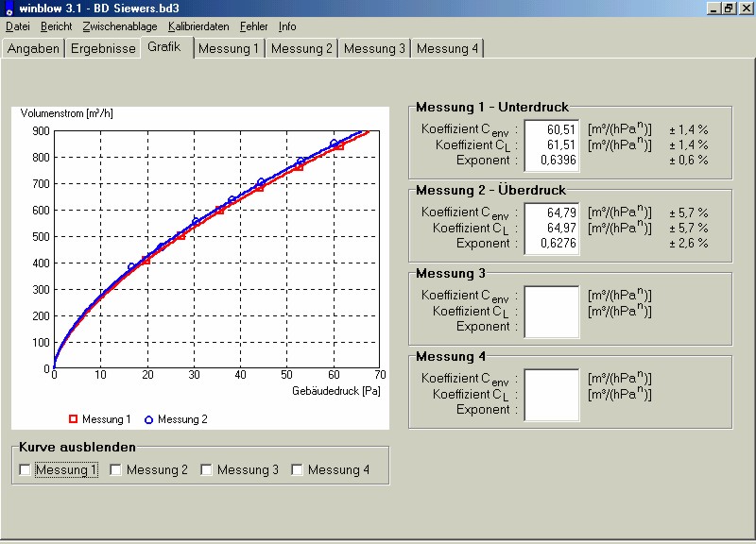Viewport: 756px width, 544px height.
Task: Click the Messung 1 values field showing 60,51
Action: click(x=552, y=145)
